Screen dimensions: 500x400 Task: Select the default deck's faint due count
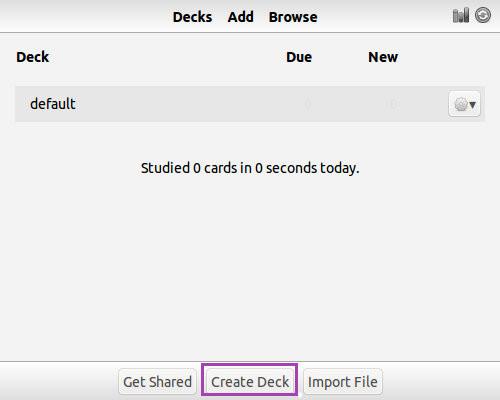point(308,105)
